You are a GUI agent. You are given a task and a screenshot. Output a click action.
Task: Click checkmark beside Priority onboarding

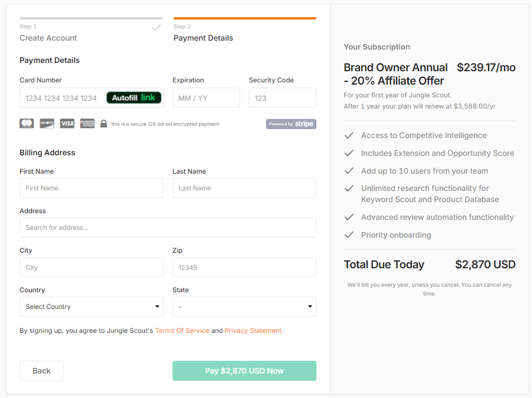(x=349, y=234)
